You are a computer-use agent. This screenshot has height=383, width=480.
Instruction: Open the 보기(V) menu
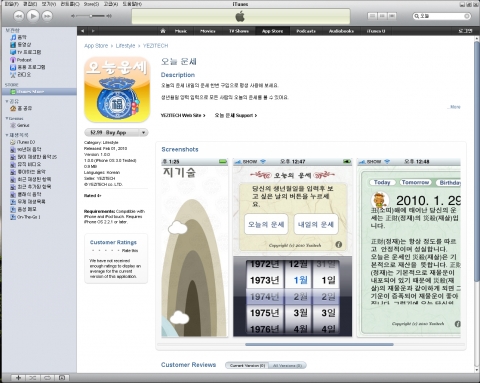(49, 4)
